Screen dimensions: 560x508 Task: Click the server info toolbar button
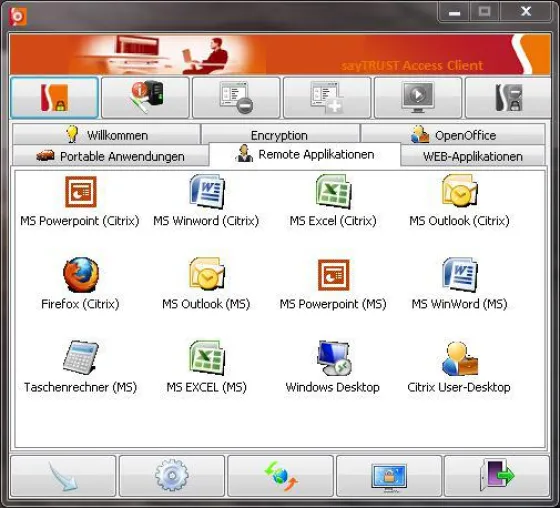145,98
